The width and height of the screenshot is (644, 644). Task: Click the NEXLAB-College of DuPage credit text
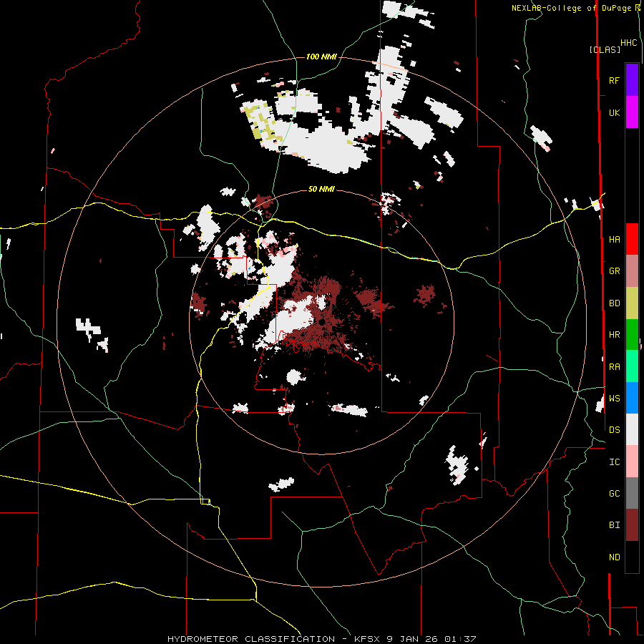click(x=572, y=8)
